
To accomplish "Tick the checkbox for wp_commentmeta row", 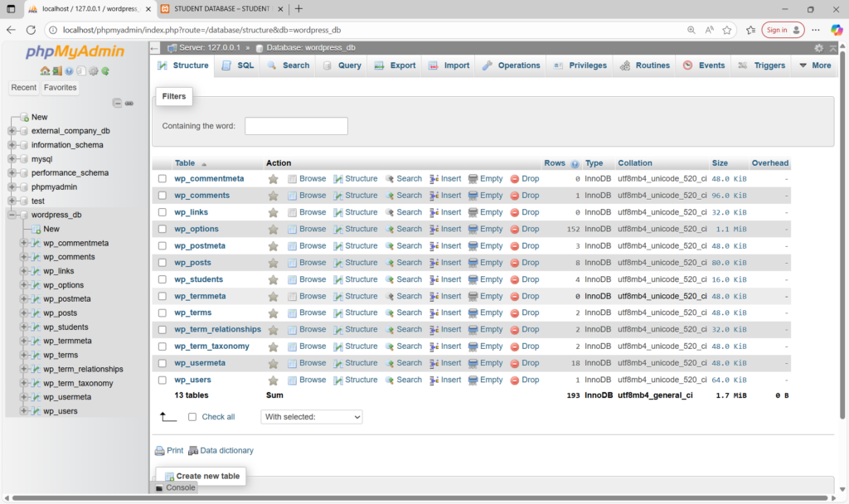I will click(x=163, y=179).
